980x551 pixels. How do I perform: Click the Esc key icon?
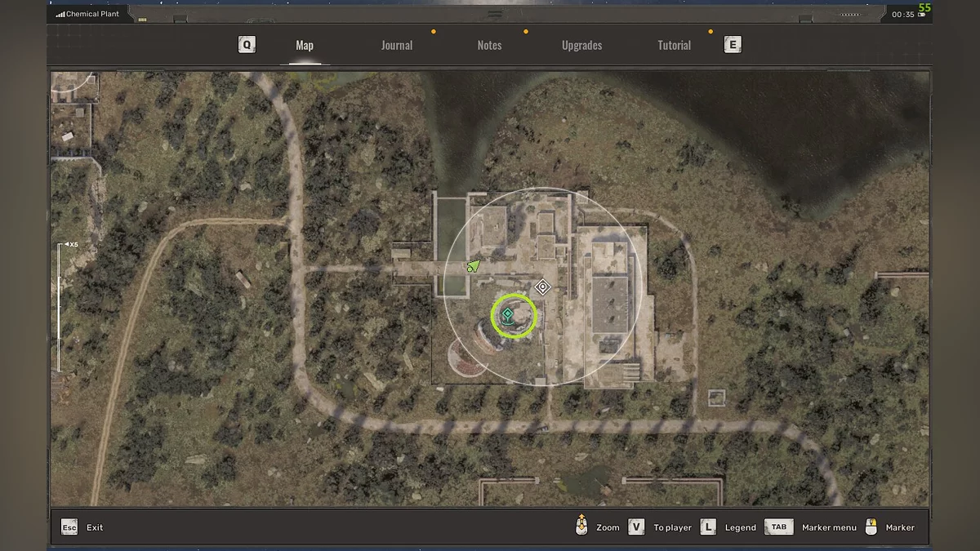pyautogui.click(x=69, y=527)
